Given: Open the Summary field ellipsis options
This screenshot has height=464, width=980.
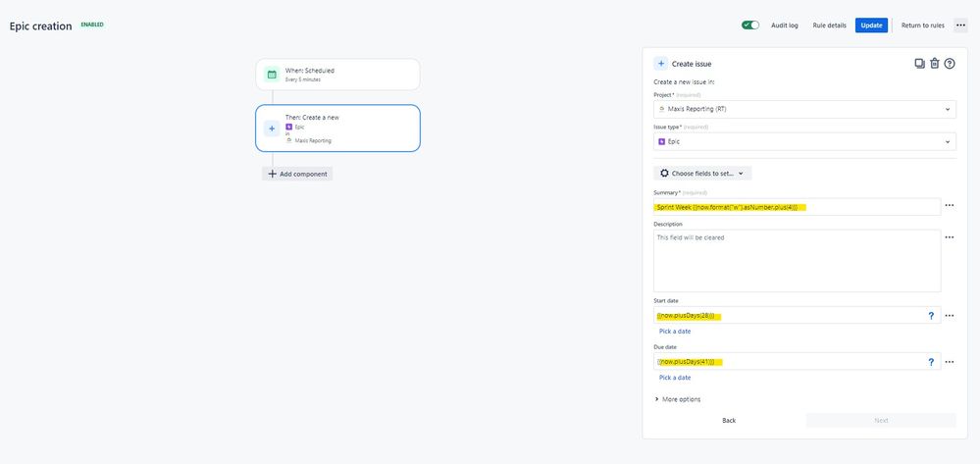Looking at the screenshot, I should point(950,206).
